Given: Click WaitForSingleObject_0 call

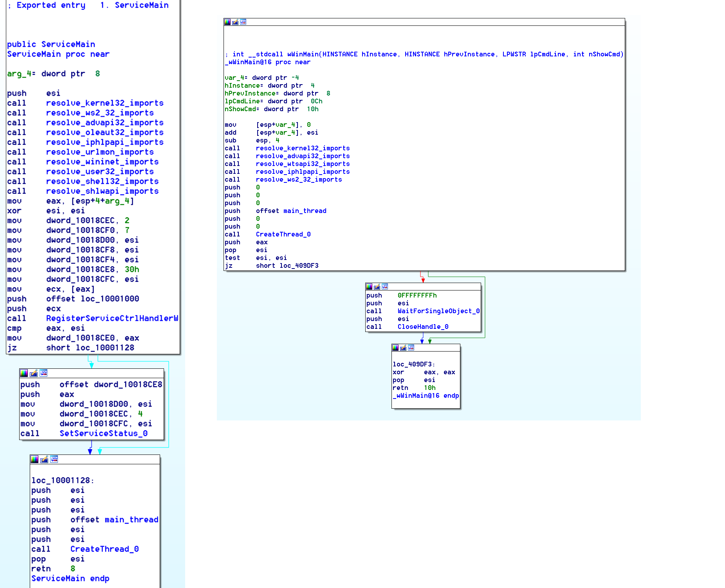Looking at the screenshot, I should click(439, 311).
